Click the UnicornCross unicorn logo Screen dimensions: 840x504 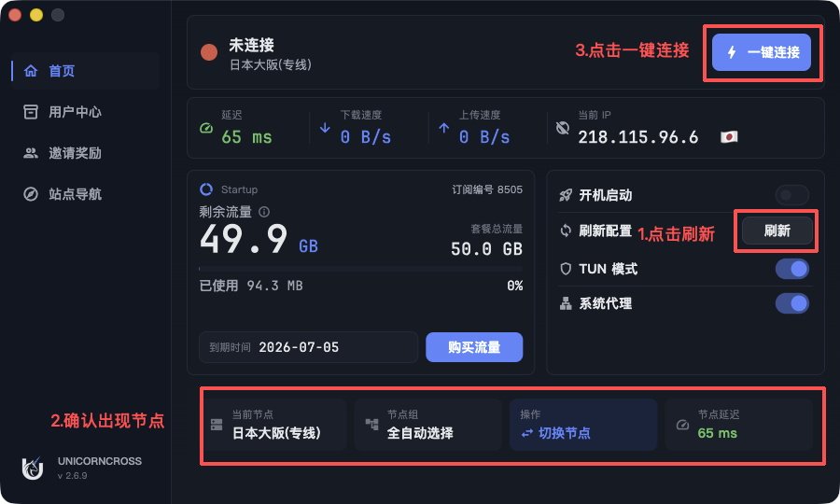[33, 468]
